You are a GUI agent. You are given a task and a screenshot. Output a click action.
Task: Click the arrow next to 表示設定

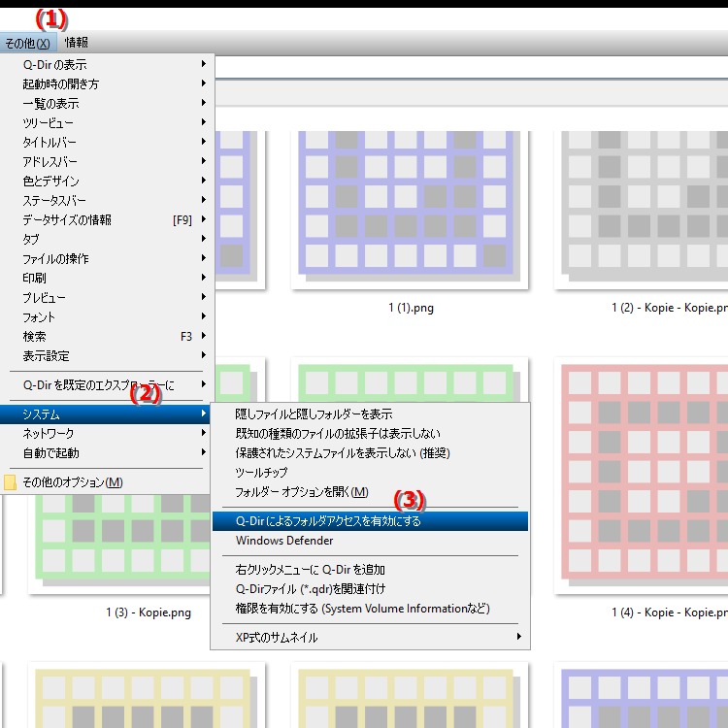pyautogui.click(x=204, y=355)
